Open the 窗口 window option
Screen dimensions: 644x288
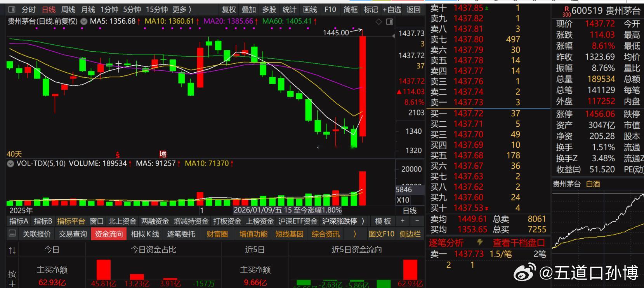click(x=97, y=221)
